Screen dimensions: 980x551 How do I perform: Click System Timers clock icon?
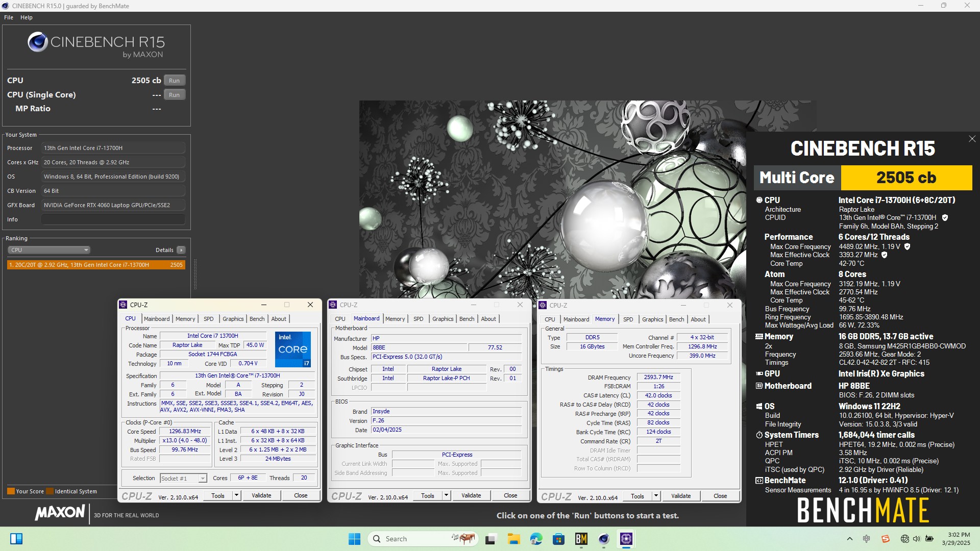coord(759,435)
